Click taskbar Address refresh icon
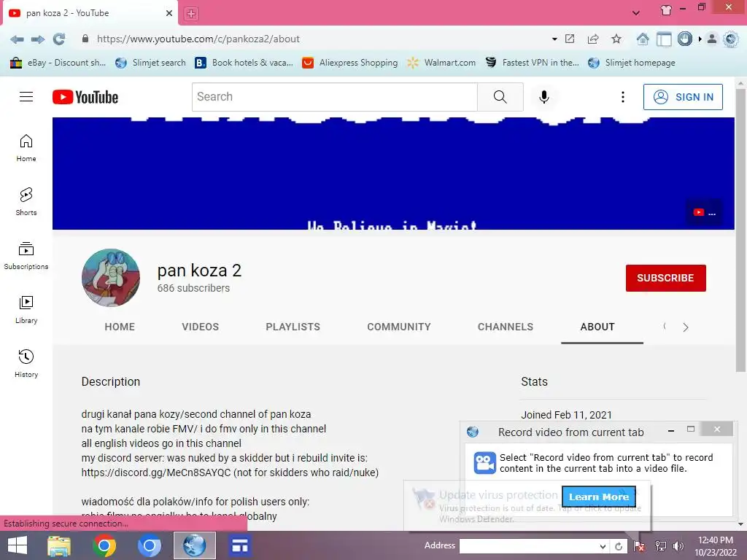The width and height of the screenshot is (747, 560). (x=619, y=546)
